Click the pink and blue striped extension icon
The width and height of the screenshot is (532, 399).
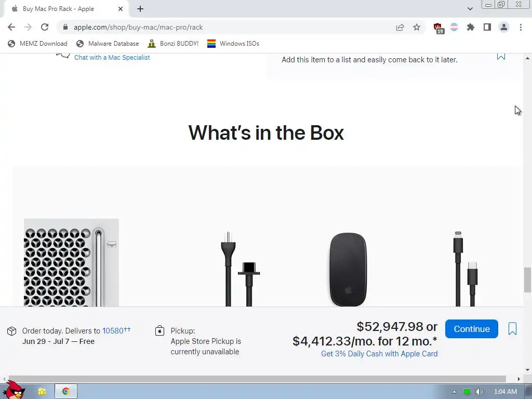point(454,27)
